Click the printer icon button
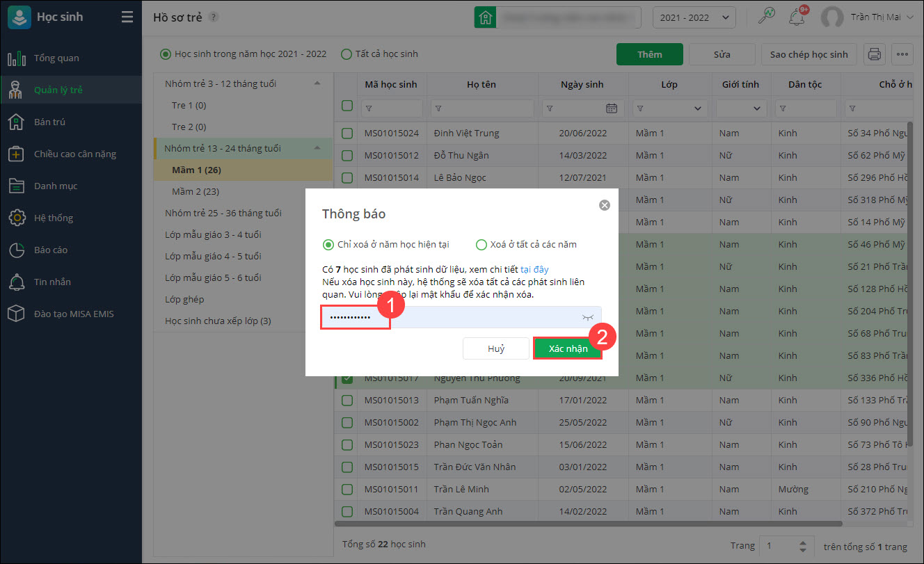Viewport: 924px width, 564px height. click(875, 54)
